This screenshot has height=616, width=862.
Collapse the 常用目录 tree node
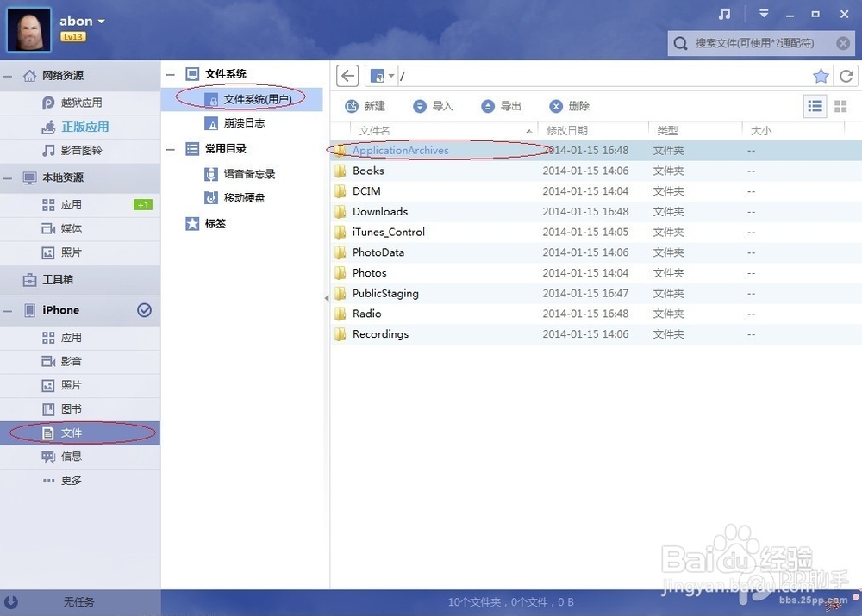[171, 149]
